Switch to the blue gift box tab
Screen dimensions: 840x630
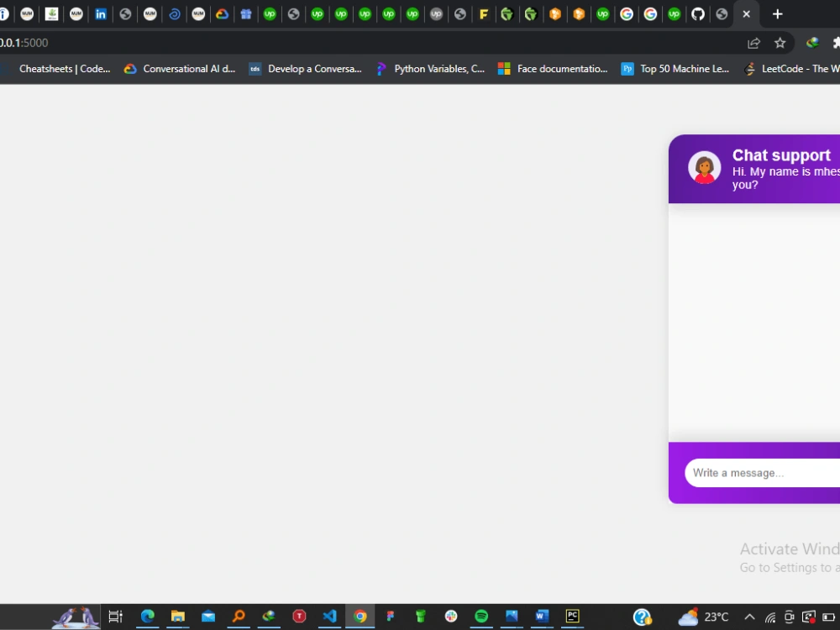[x=246, y=14]
